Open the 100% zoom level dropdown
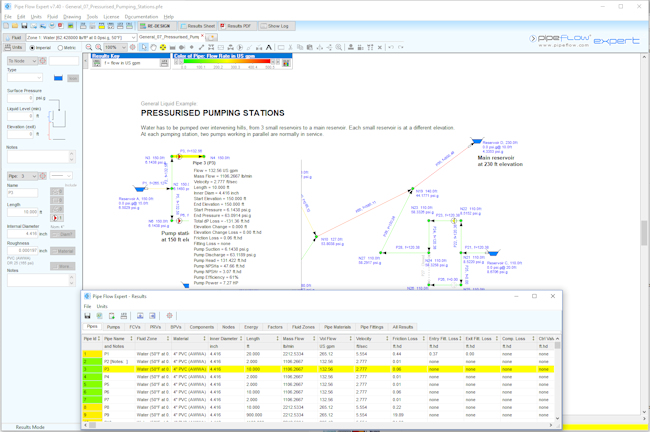 pyautogui.click(x=124, y=47)
